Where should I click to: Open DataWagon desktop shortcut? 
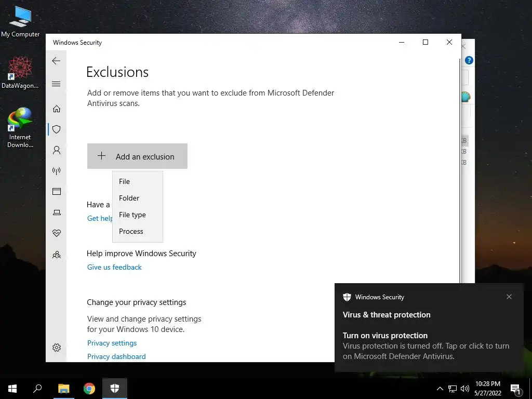coord(20,73)
